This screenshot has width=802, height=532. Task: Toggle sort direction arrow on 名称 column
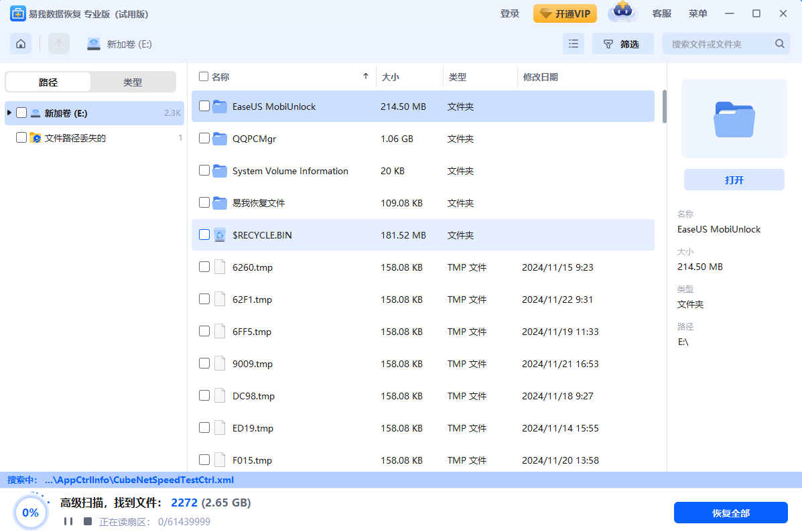pos(366,77)
